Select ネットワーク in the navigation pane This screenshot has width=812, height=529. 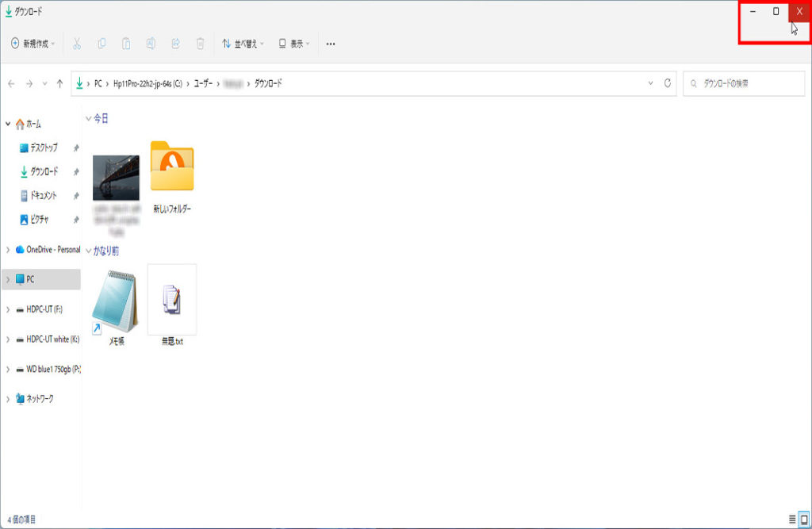pyautogui.click(x=40, y=398)
